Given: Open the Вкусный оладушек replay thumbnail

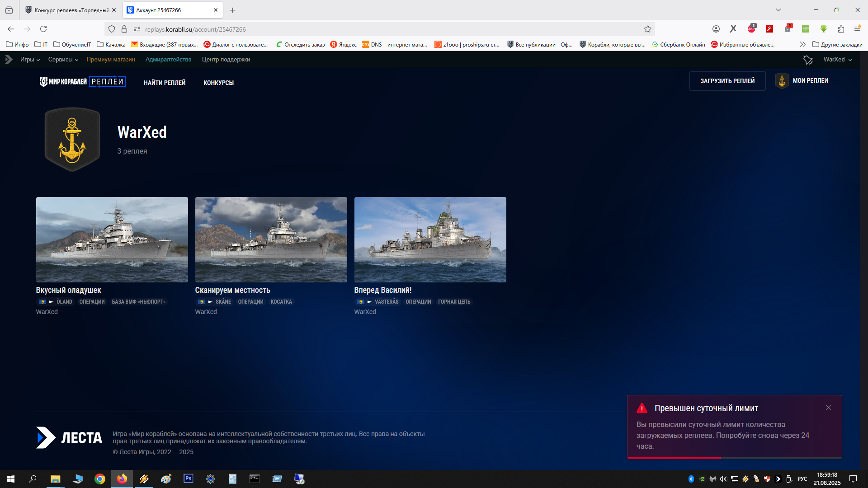Looking at the screenshot, I should tap(112, 239).
